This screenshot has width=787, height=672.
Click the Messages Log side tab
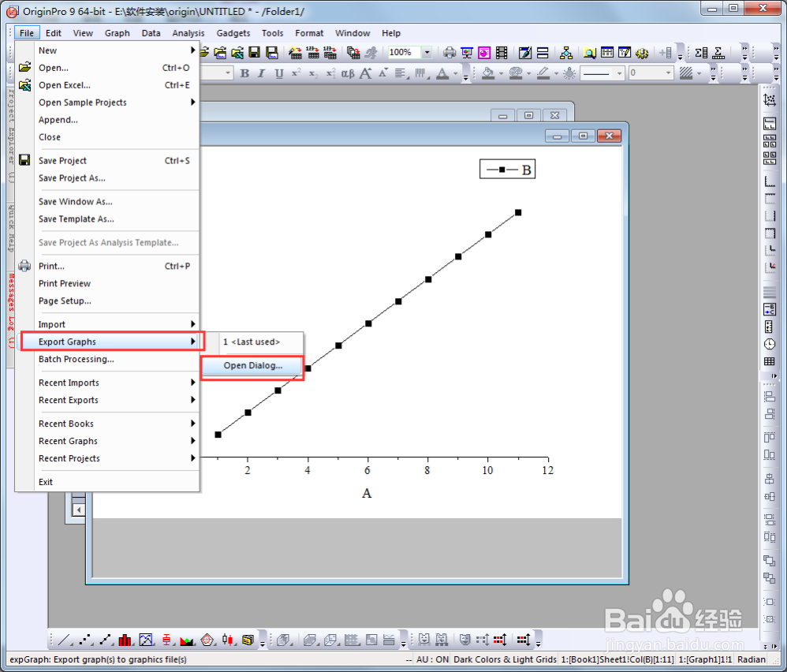11,310
